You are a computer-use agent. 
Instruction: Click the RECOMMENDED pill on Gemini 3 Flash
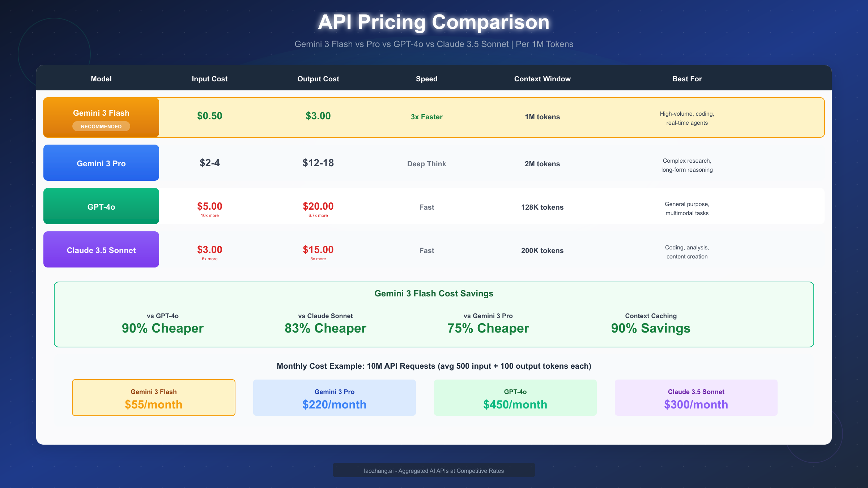pos(101,126)
